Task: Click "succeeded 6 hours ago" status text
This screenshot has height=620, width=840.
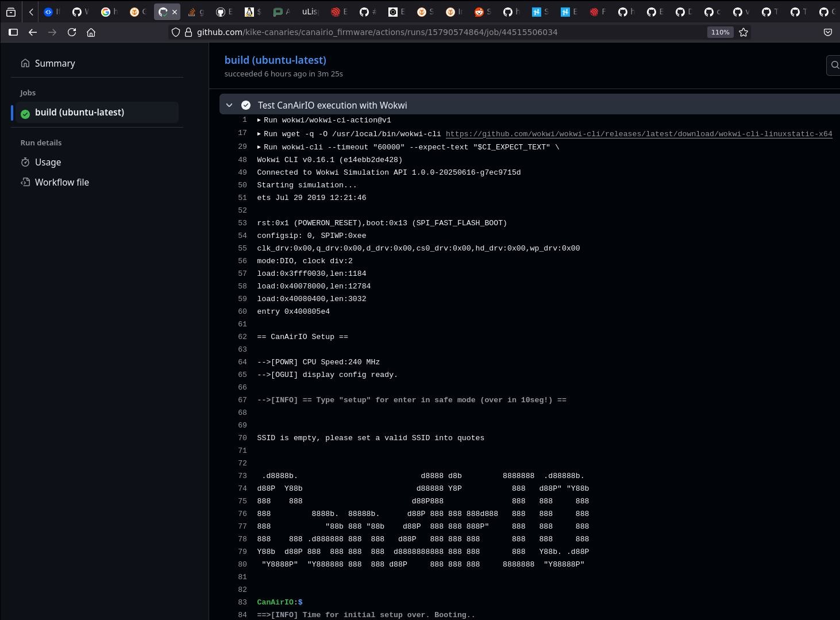Action: (284, 74)
